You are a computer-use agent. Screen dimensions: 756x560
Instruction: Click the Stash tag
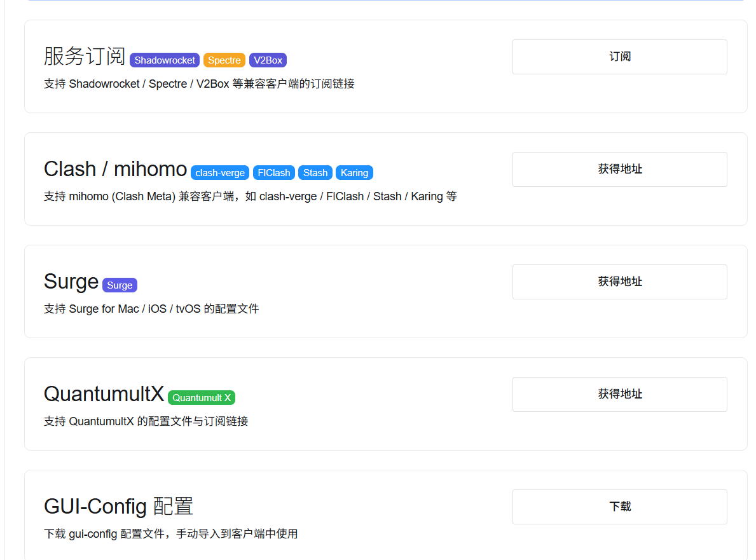315,172
